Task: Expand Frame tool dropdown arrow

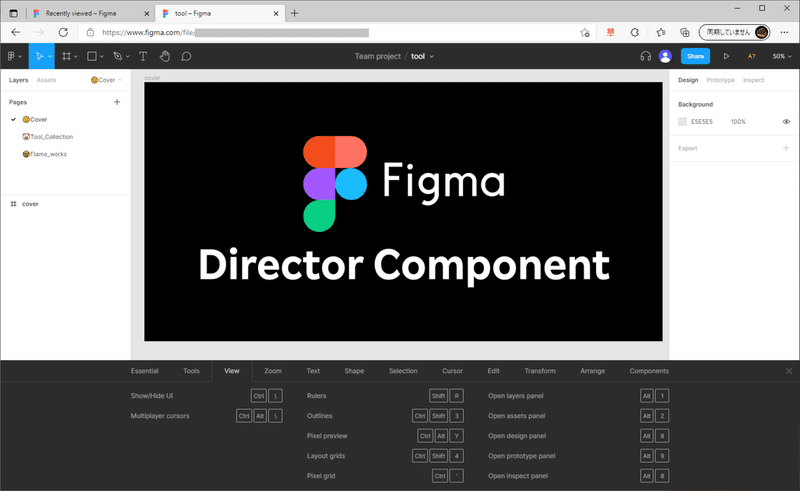Action: [x=76, y=57]
